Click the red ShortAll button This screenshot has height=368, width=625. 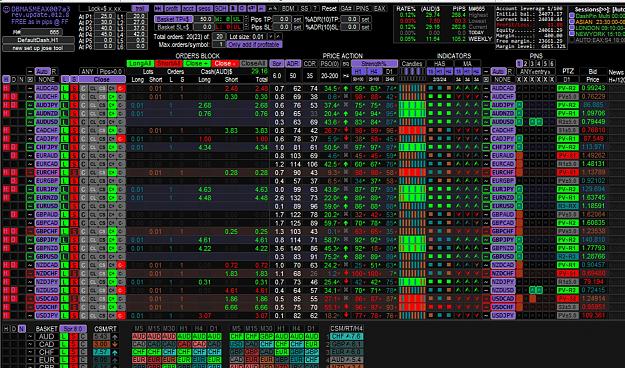click(x=169, y=63)
